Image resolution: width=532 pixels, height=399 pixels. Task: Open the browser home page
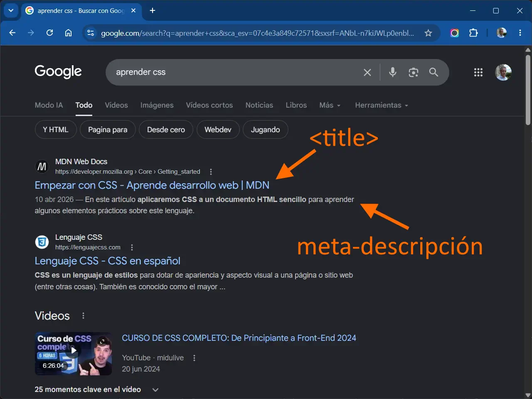click(x=68, y=33)
